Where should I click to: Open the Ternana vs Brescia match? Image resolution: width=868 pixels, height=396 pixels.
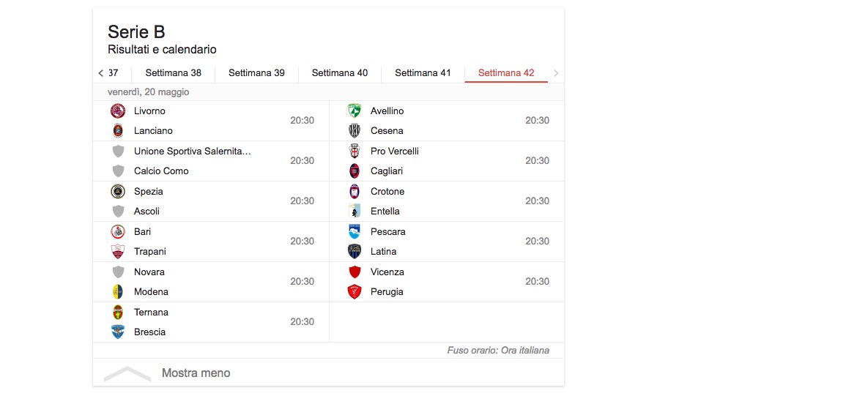click(211, 323)
